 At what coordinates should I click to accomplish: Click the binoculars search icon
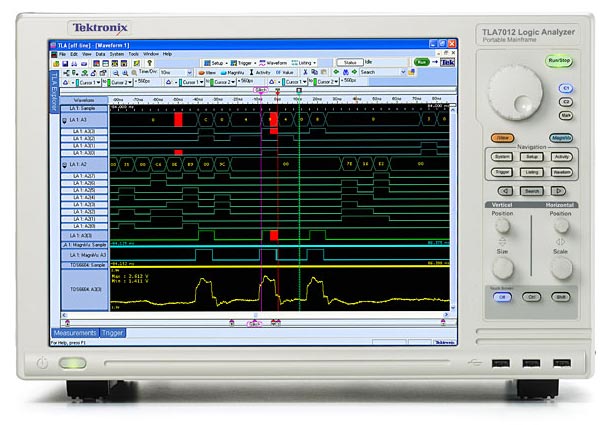[345, 72]
